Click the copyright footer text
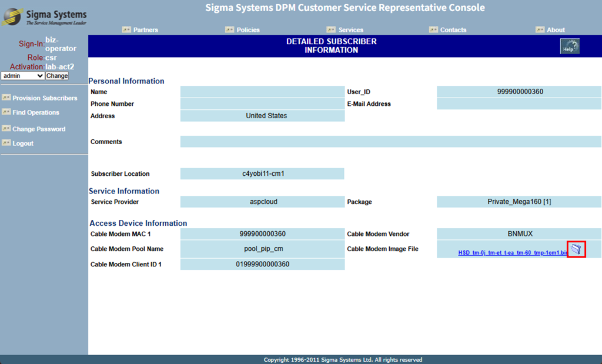The height and width of the screenshot is (364, 602). [x=343, y=360]
